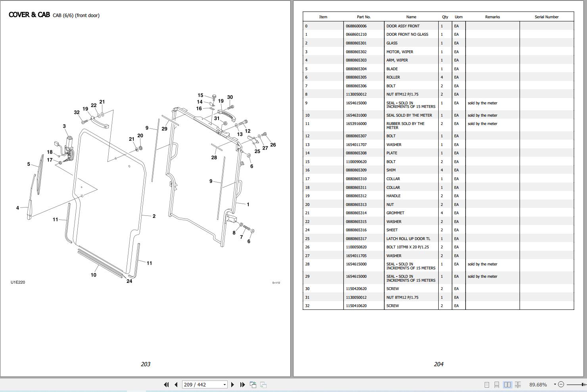This screenshot has width=587, height=392.
Task: Click the Qty column header
Action: (x=445, y=17)
